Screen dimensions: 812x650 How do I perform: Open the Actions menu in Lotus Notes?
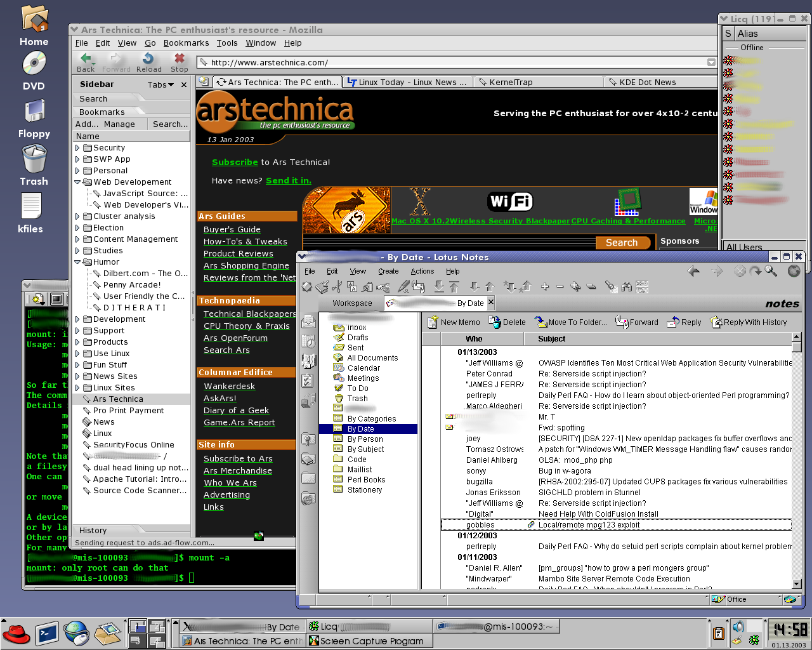coord(422,271)
